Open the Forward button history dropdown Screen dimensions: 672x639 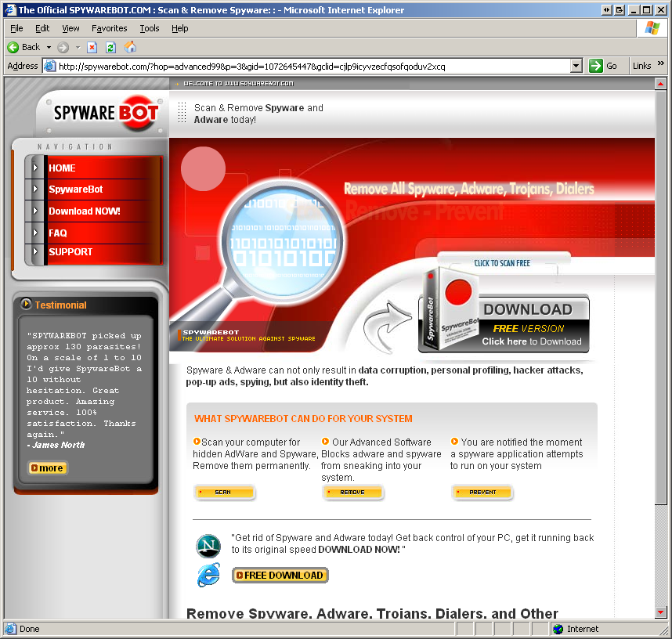[x=78, y=47]
